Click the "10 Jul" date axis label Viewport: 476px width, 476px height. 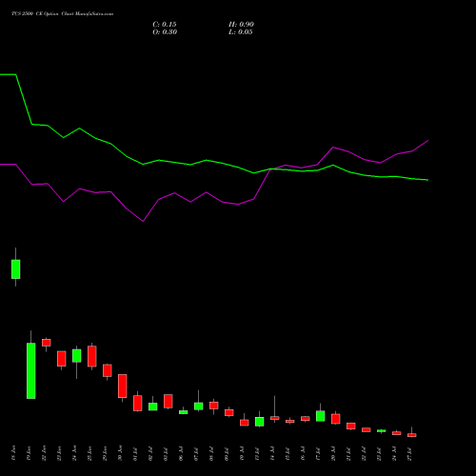(x=242, y=454)
